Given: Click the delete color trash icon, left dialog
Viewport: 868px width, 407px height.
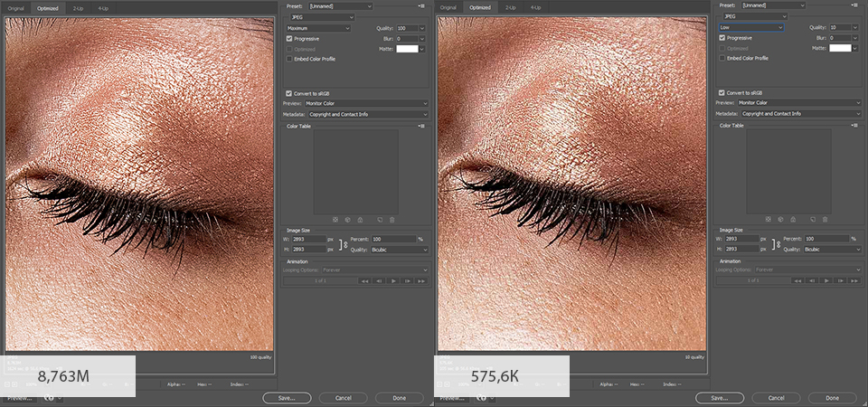Looking at the screenshot, I should click(x=392, y=220).
